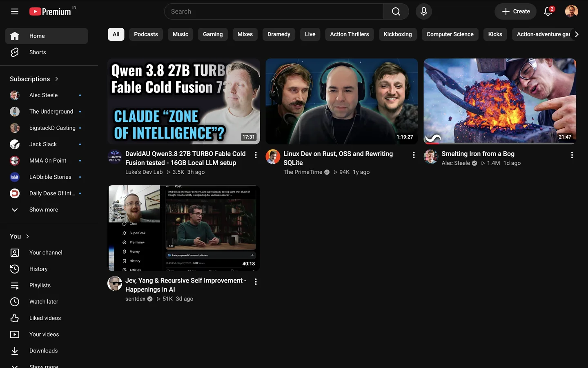Click sentdex channel avatar beside video

pos(115,283)
